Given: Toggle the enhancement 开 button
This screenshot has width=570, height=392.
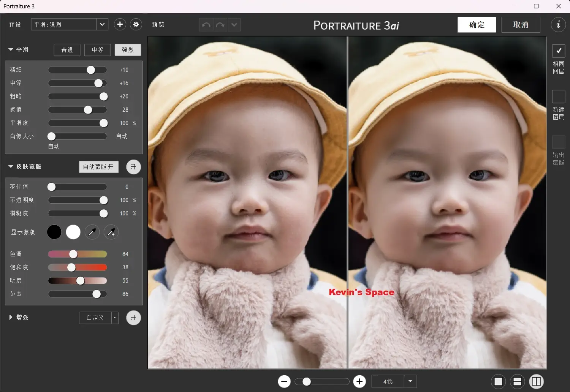Looking at the screenshot, I should 133,318.
